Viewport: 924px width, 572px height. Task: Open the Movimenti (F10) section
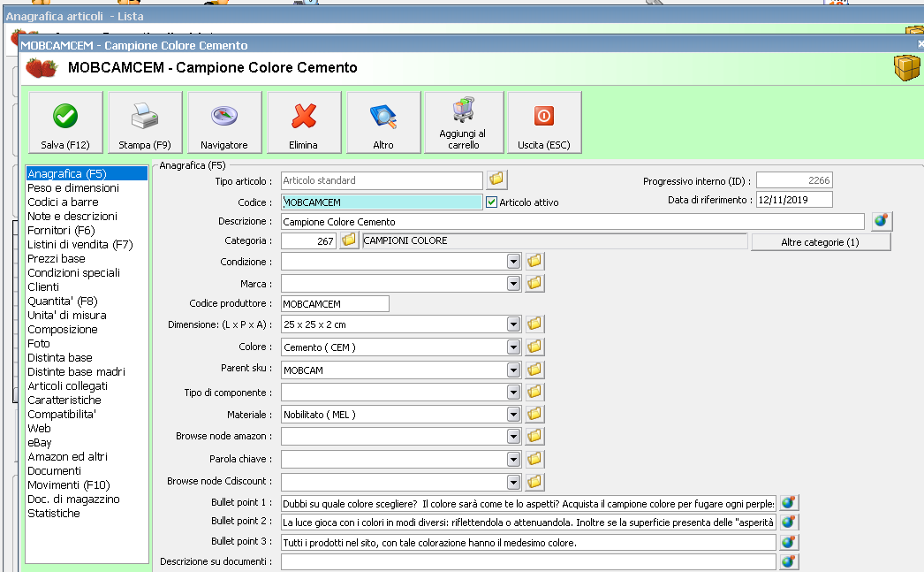[68, 484]
